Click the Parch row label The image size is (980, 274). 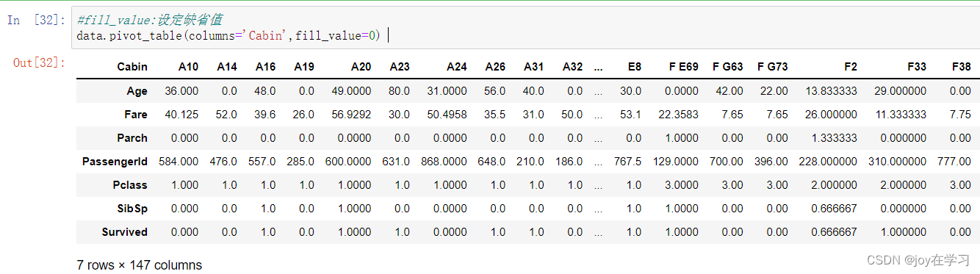click(x=132, y=138)
